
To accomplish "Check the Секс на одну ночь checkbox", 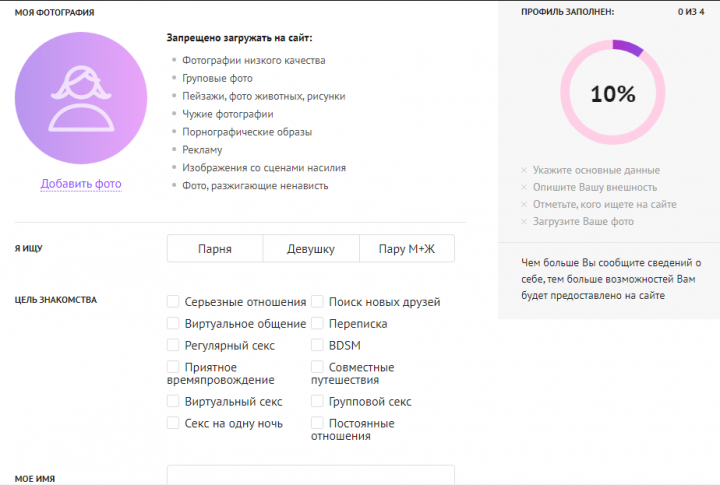I will [173, 423].
